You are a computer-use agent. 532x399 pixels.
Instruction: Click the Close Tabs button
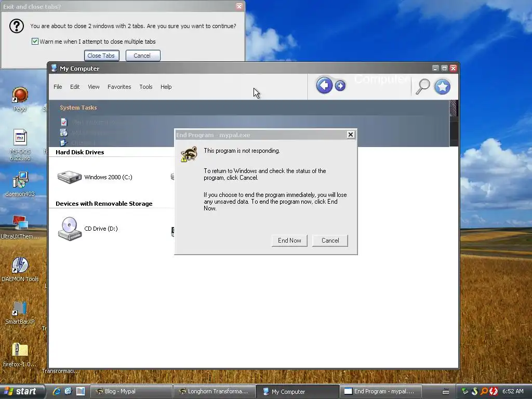[x=101, y=56]
